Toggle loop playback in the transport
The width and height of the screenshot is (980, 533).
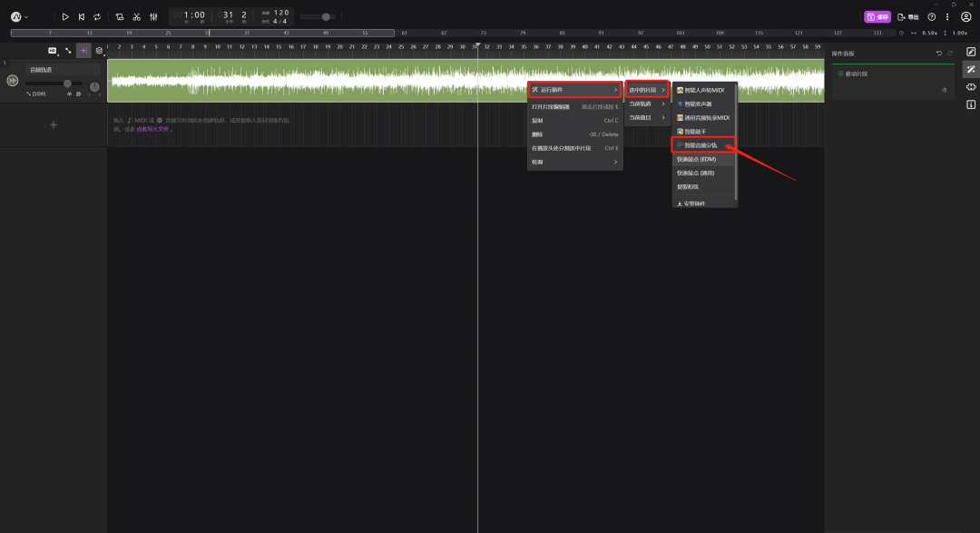97,17
